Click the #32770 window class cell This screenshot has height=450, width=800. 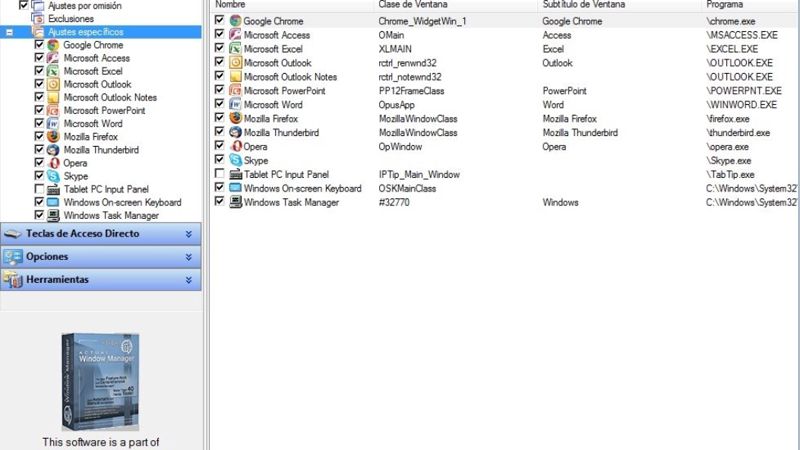(394, 203)
